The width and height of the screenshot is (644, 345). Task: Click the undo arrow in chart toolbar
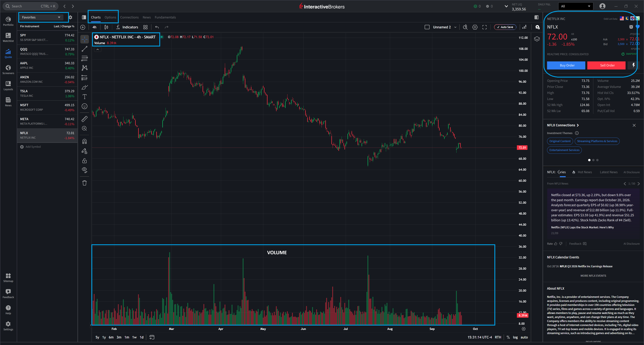point(157,27)
